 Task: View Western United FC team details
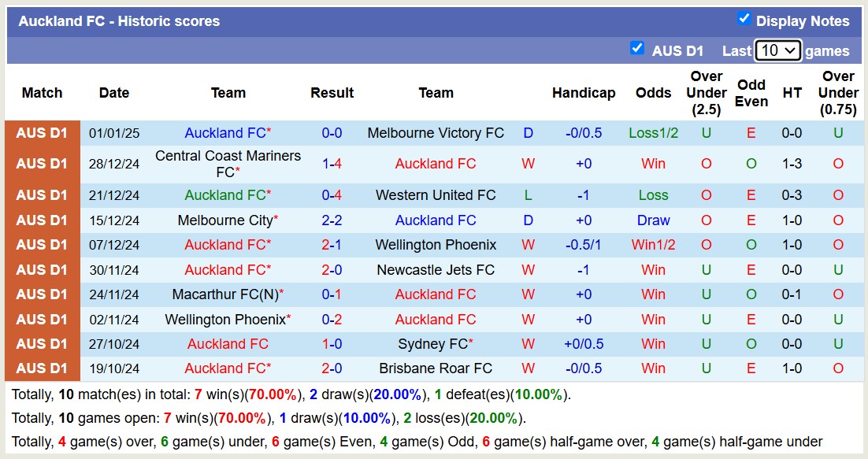(x=436, y=194)
